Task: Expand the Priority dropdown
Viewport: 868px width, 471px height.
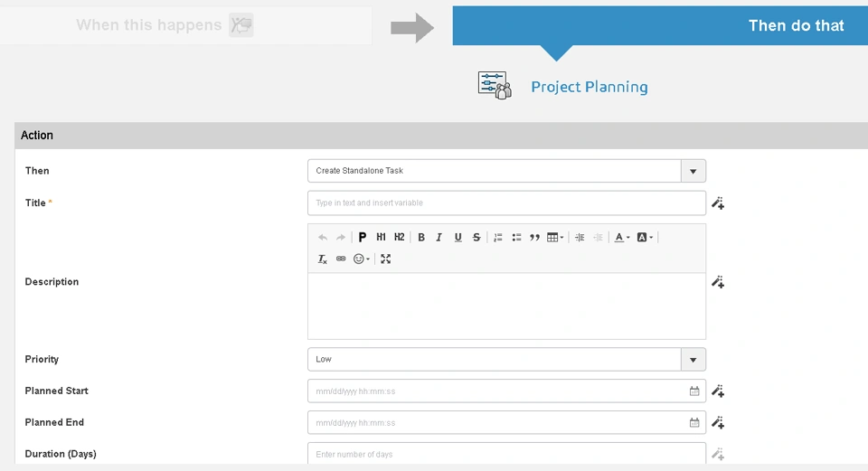Action: (x=693, y=359)
